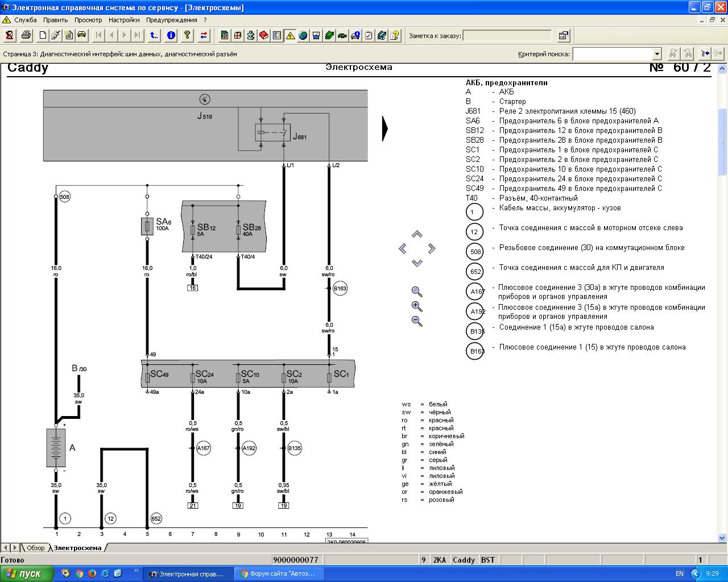728x582 pixels.
Task: Click the printer icon in toolbar
Action: [26, 35]
